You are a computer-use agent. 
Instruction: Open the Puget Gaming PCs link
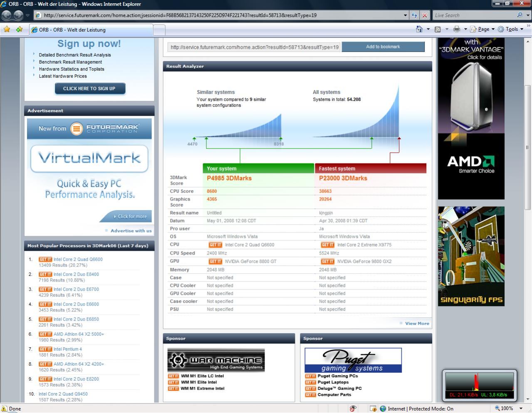click(338, 376)
